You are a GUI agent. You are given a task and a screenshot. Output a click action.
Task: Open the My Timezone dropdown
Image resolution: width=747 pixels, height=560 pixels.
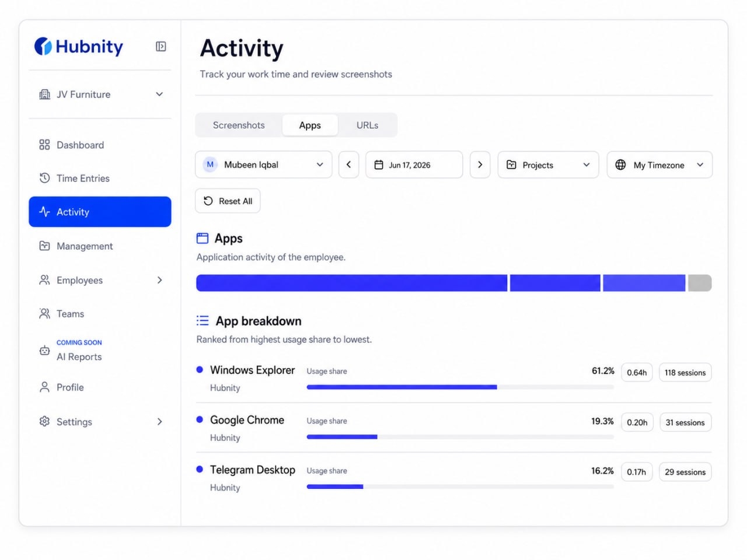pos(659,165)
